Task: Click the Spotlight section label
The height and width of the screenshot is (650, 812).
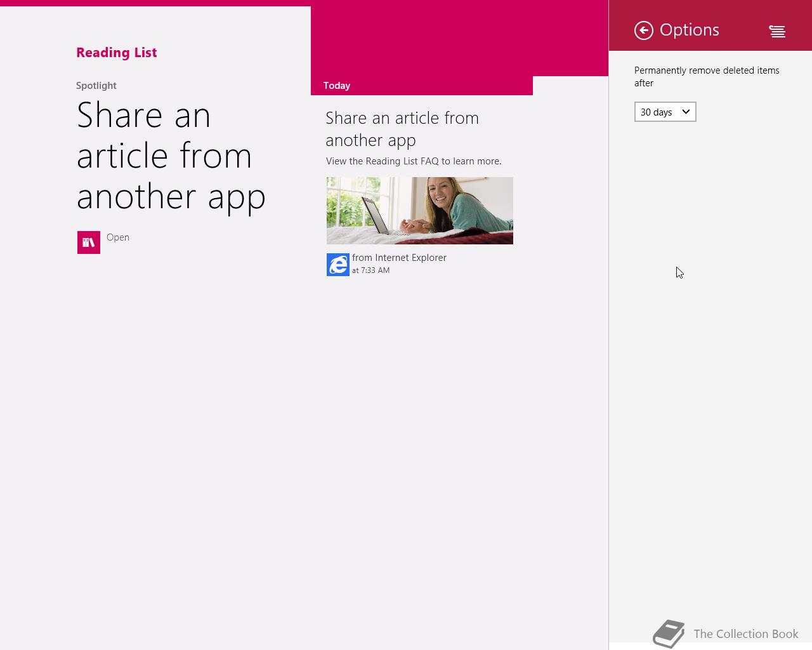Action: point(96,86)
